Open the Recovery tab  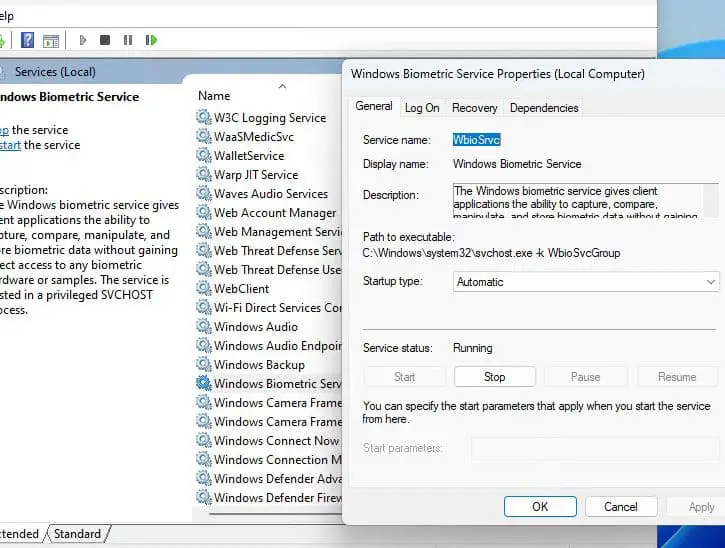(474, 108)
